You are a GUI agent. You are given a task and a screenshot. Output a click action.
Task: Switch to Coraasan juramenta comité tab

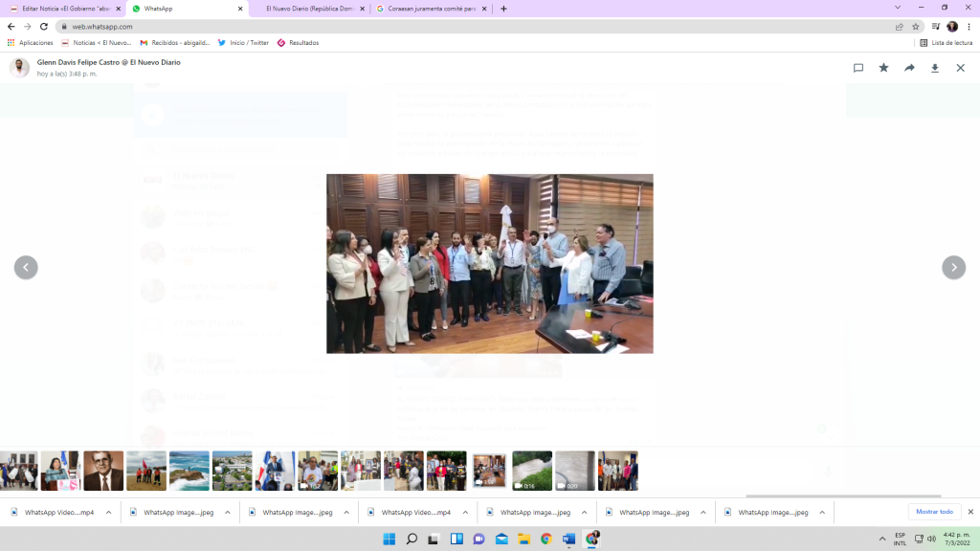426,9
